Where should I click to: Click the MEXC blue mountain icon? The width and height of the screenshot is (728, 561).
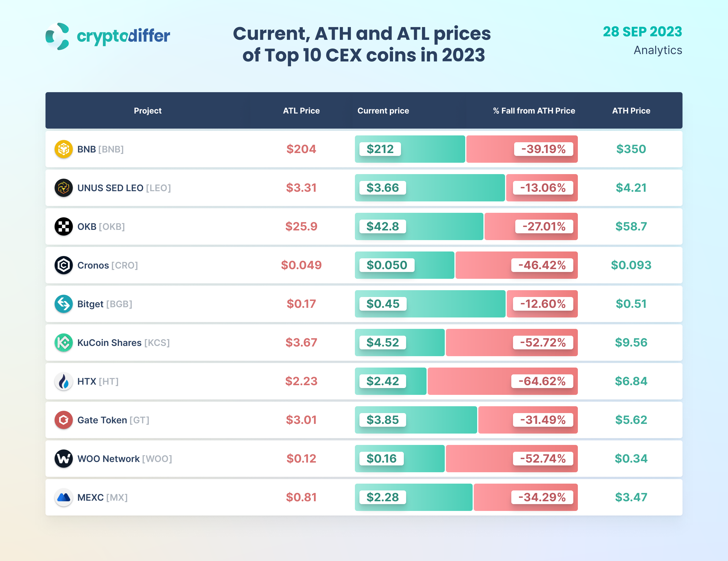tap(63, 497)
